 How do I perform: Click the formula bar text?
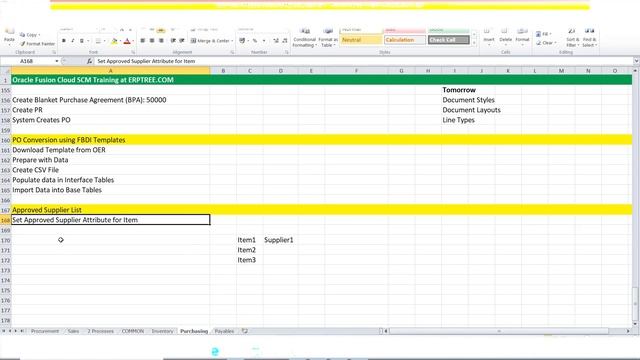coord(146,61)
